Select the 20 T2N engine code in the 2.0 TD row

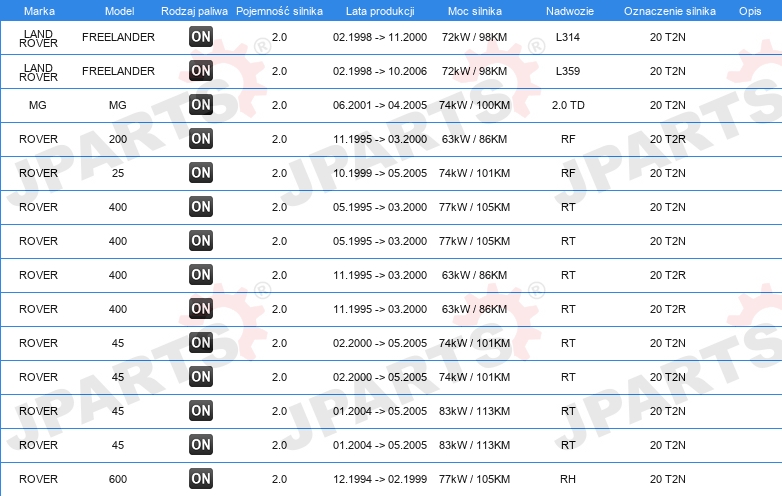667,105
